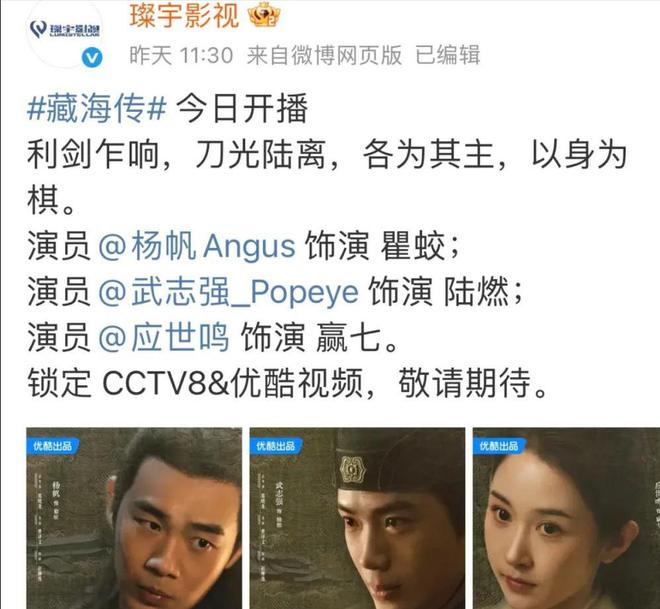Click 来自微博网页版 source text
Viewport: 660px width, 609px height.
324,55
